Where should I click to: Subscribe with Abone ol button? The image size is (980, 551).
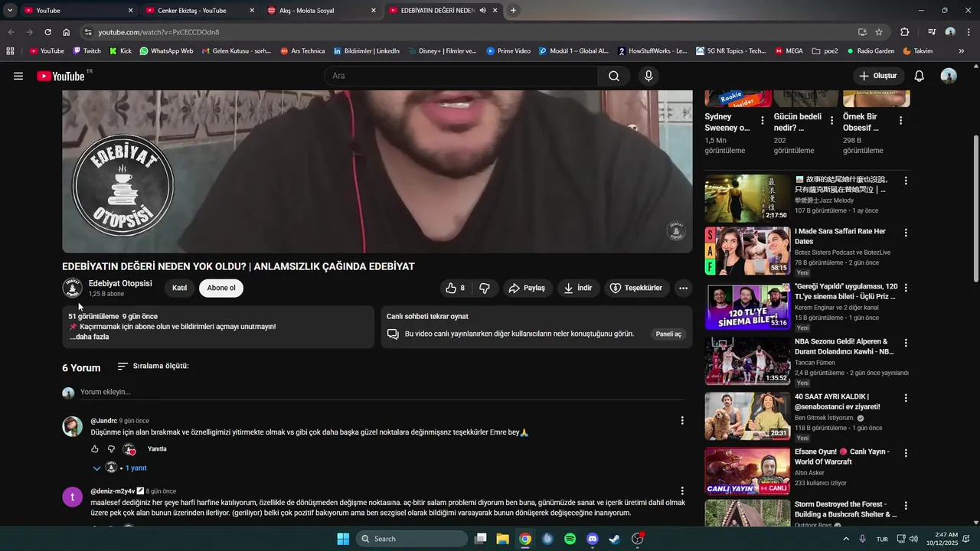click(x=221, y=288)
